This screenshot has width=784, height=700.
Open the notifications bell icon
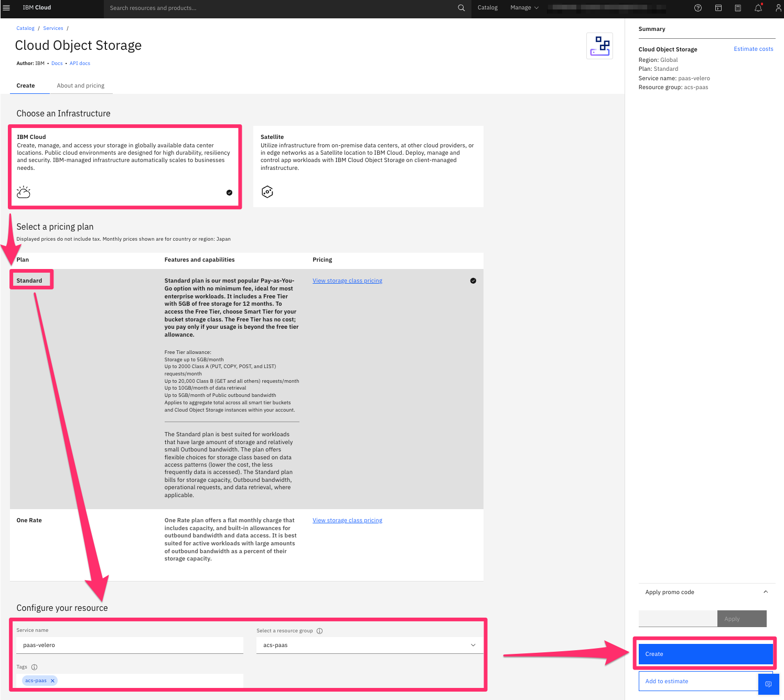pos(758,8)
